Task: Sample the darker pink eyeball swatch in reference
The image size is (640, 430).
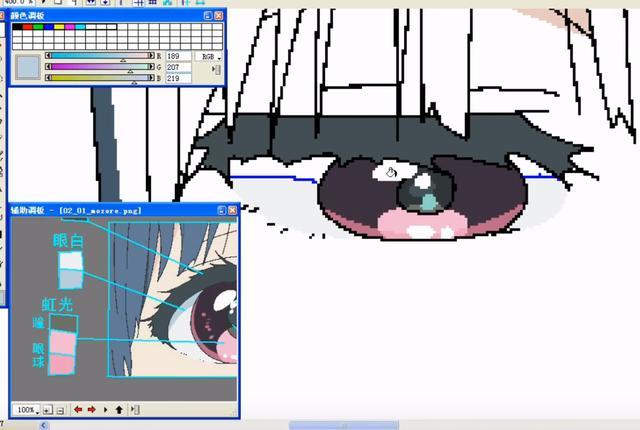Action: click(62, 364)
